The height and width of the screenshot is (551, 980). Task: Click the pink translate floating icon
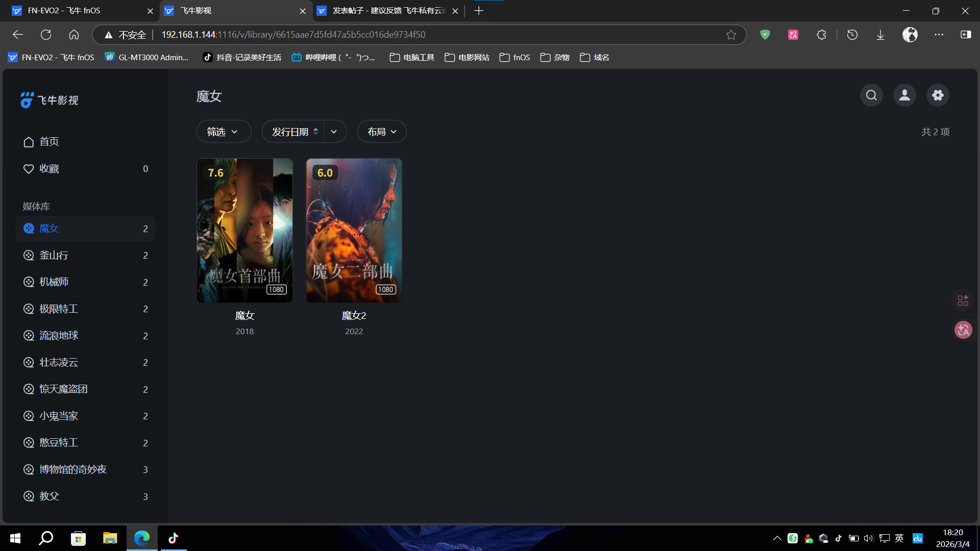(963, 330)
